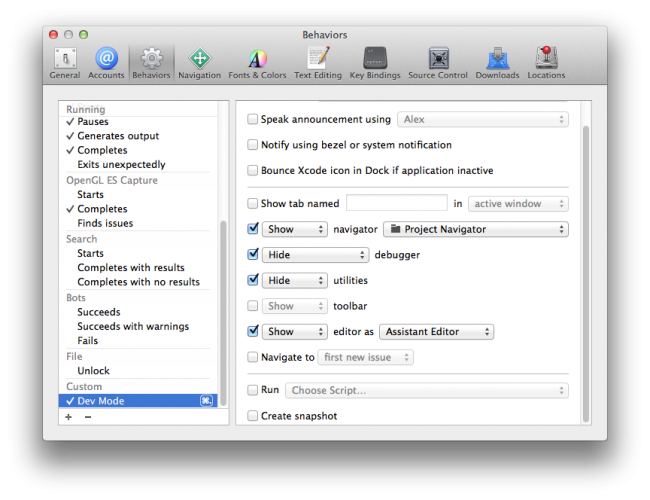The image size is (650, 500).
Task: Enable Speak announcement using checkbox
Action: pyautogui.click(x=252, y=119)
